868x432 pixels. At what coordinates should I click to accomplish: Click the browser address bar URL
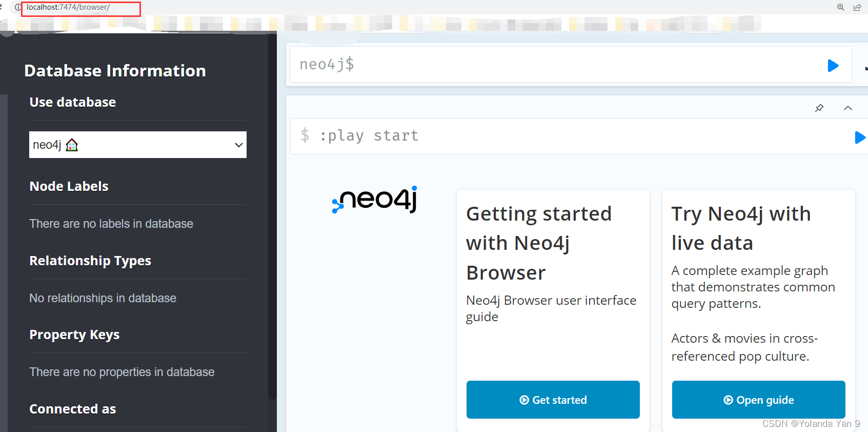[68, 7]
